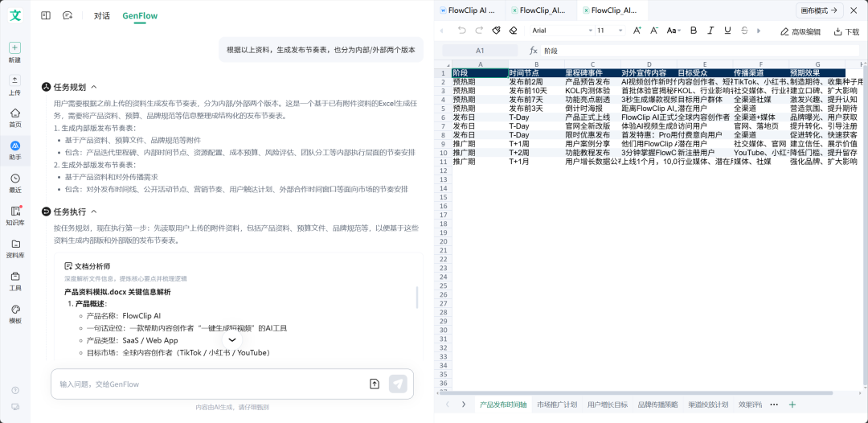Click the document analysis panel scrollbar
This screenshot has height=423, width=868.
pyautogui.click(x=417, y=298)
